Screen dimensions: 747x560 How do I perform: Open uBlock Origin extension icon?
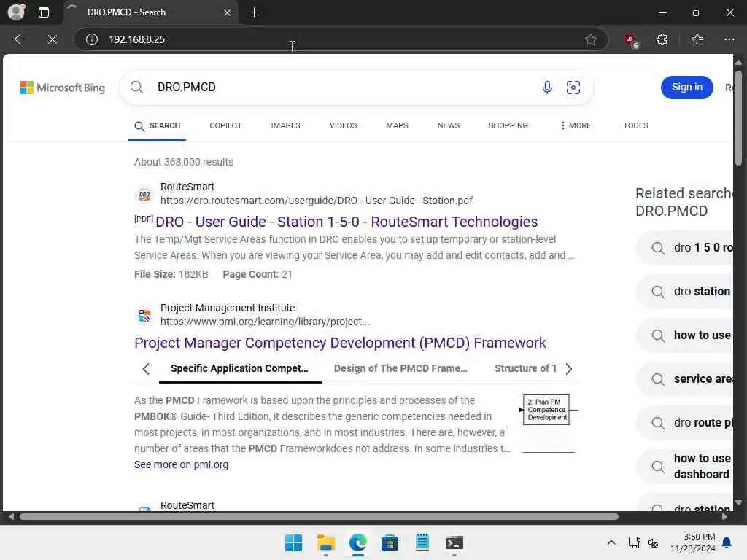click(631, 40)
